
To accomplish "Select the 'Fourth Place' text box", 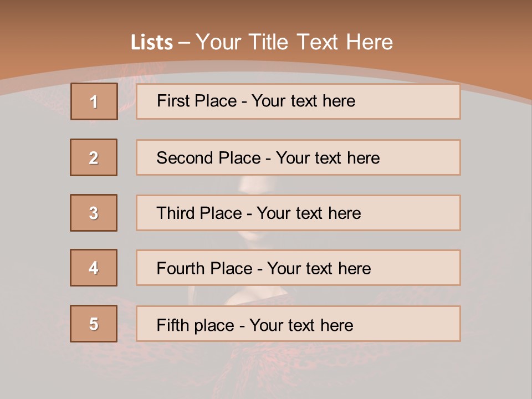I will (298, 268).
